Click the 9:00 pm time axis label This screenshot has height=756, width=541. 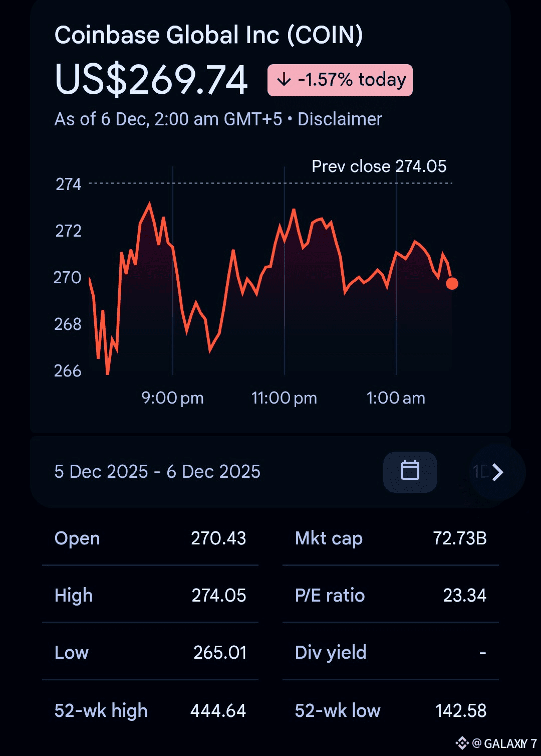click(x=172, y=398)
